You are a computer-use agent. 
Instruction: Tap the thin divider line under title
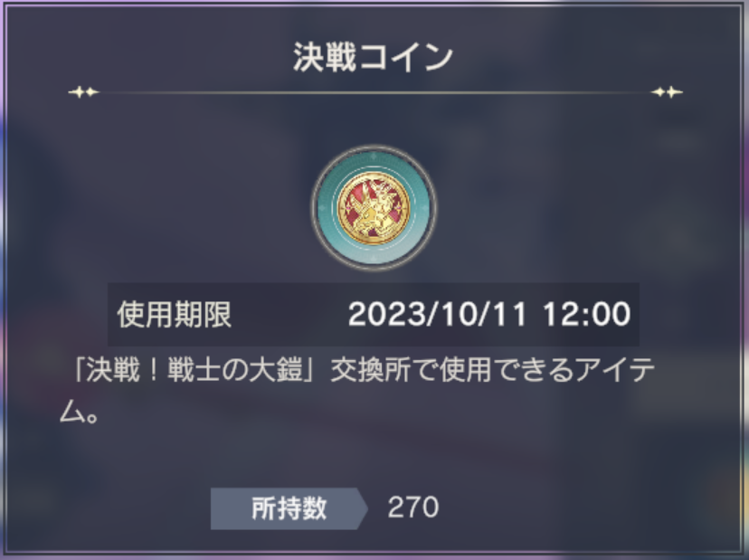tap(375, 92)
